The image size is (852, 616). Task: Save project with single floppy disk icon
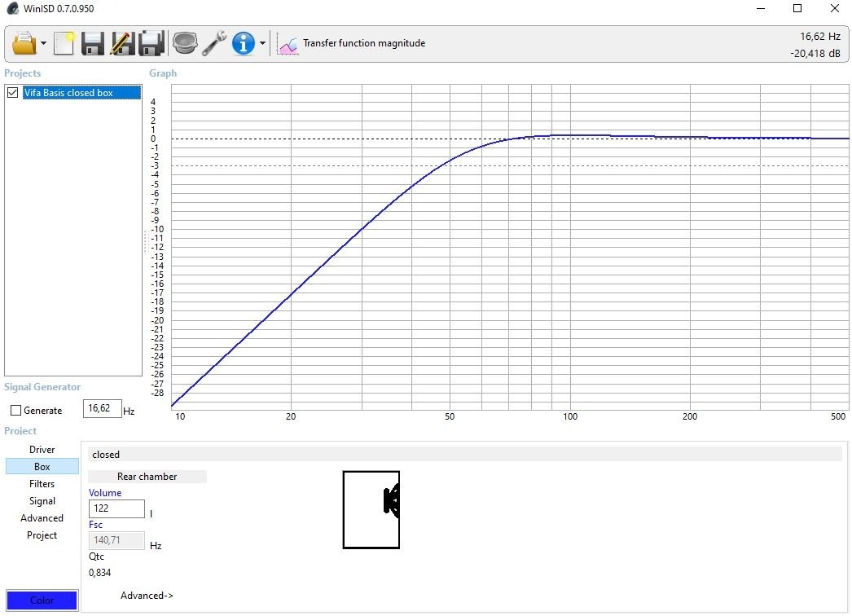coord(93,43)
